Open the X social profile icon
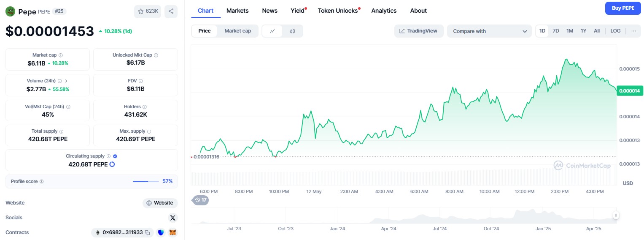 (172, 218)
